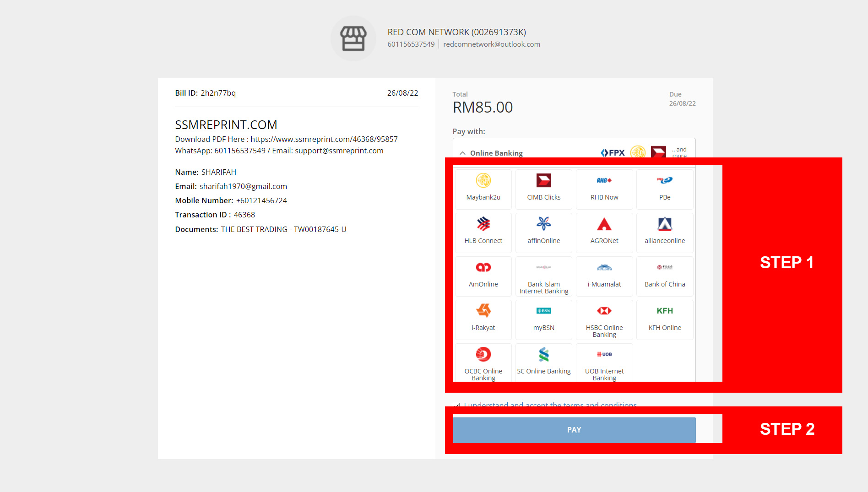The image size is (868, 492).
Task: Pick UOB Internet Banking
Action: 604,362
